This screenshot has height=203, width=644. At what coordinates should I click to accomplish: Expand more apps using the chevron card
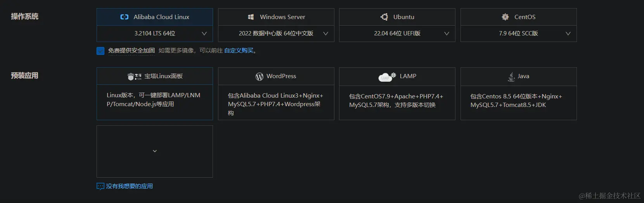coord(155,151)
